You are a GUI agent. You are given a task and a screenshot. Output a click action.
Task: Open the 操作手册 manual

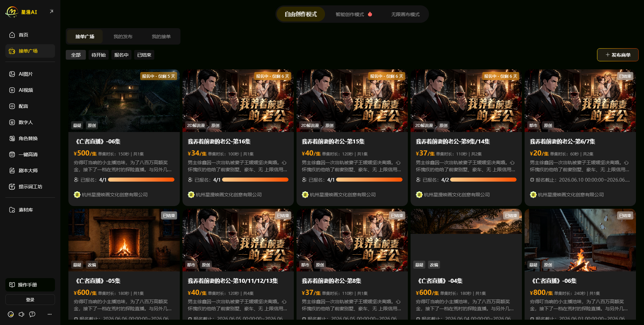coord(30,285)
